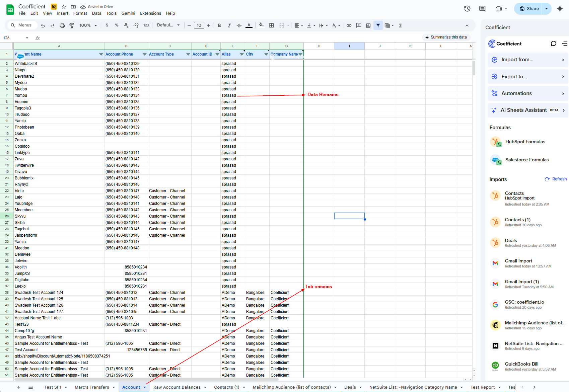Click the Paint format roller icon

(72, 25)
